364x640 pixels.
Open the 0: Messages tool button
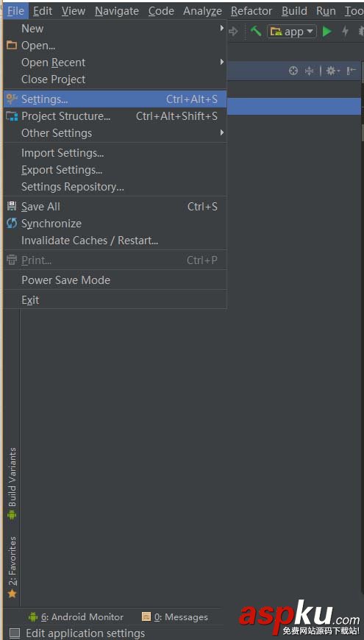pos(175,616)
